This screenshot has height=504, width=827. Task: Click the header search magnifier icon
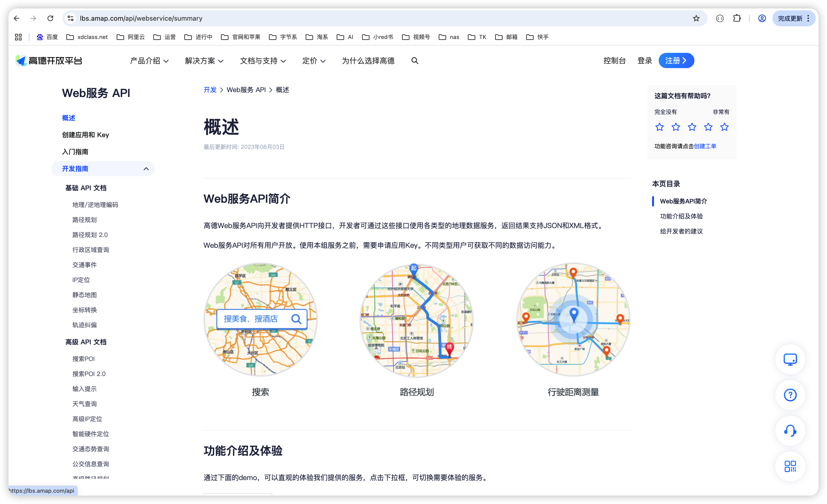tap(415, 61)
